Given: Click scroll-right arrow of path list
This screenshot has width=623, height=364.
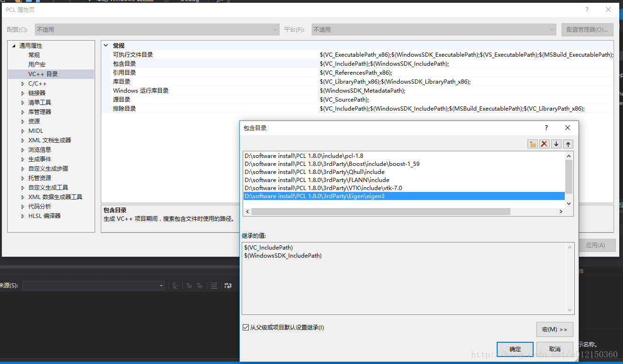Looking at the screenshot, I should point(561,212).
